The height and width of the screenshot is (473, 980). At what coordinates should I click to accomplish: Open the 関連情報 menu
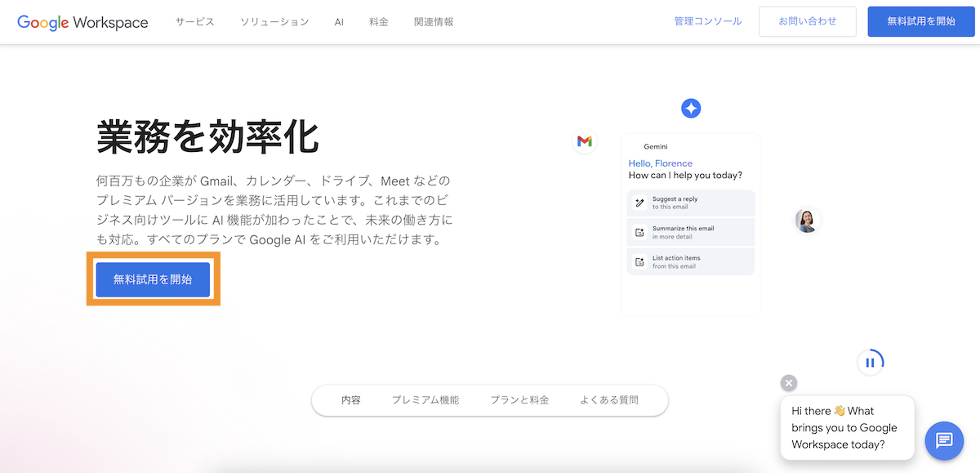click(x=434, y=22)
